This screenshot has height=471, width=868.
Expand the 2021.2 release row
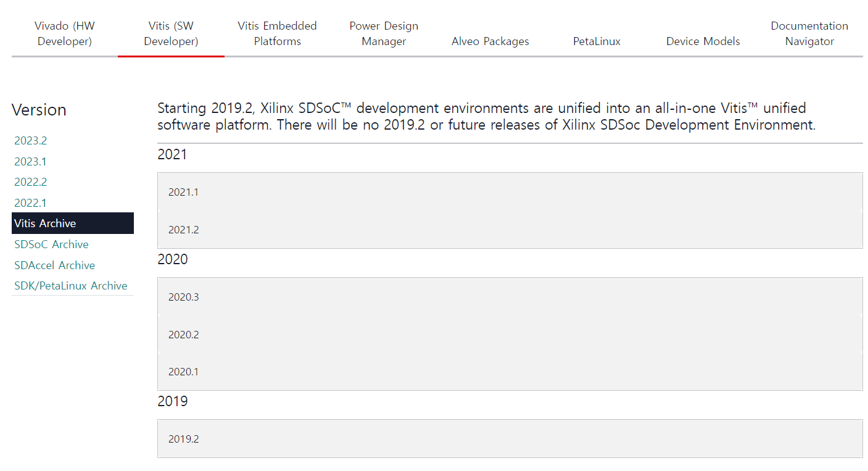(x=510, y=230)
